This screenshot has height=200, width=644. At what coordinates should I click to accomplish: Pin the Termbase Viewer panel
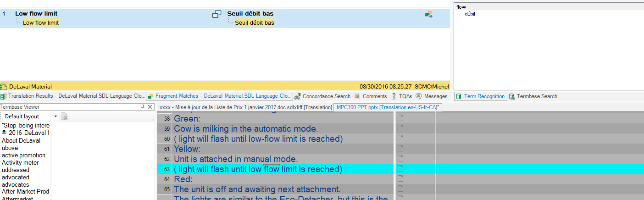pos(143,107)
